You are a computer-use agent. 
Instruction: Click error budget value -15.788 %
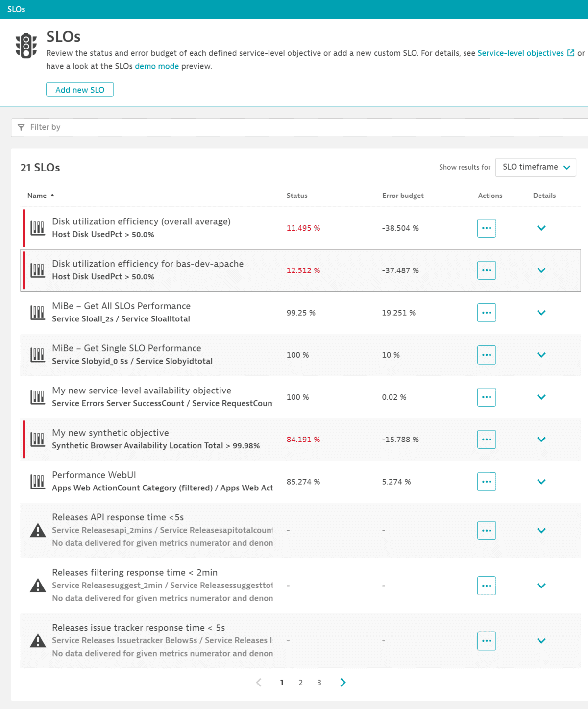pyautogui.click(x=400, y=440)
